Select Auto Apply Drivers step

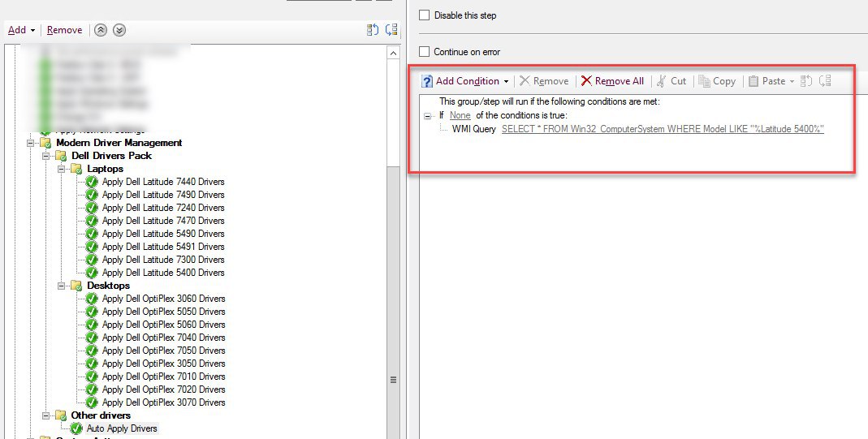pos(122,428)
